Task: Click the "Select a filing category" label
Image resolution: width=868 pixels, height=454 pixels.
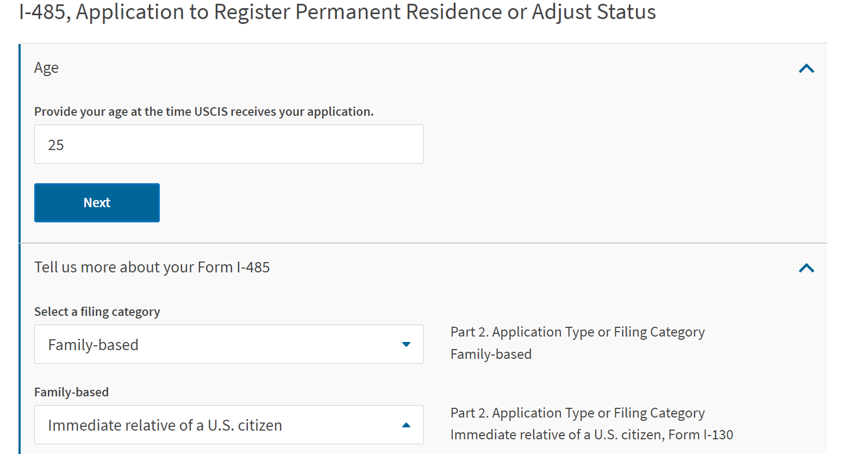Action: (x=97, y=312)
